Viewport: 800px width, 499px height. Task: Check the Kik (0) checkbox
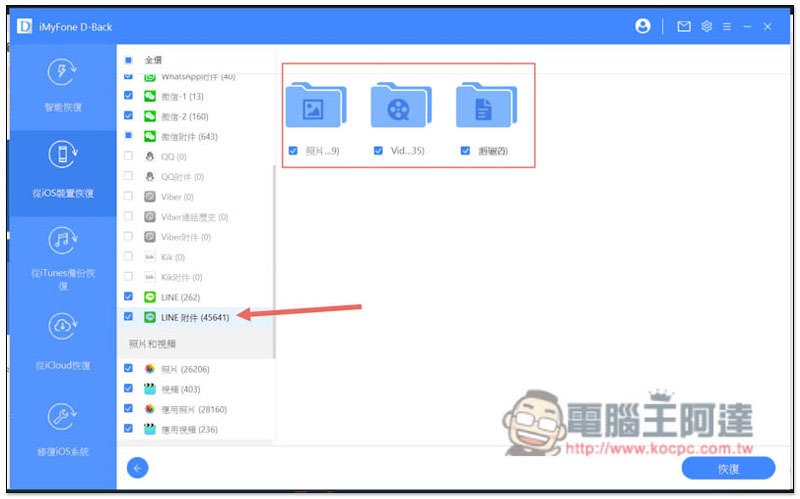coord(129,256)
